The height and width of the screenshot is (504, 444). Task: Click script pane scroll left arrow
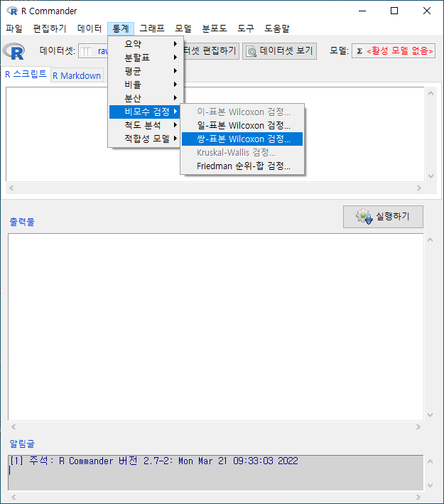tap(11, 188)
